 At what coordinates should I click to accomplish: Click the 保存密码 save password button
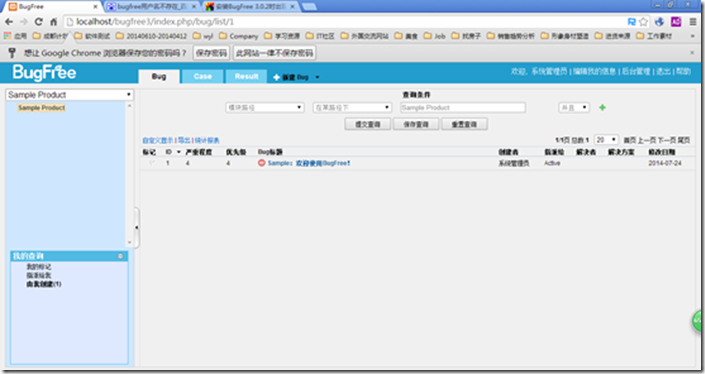pos(211,53)
